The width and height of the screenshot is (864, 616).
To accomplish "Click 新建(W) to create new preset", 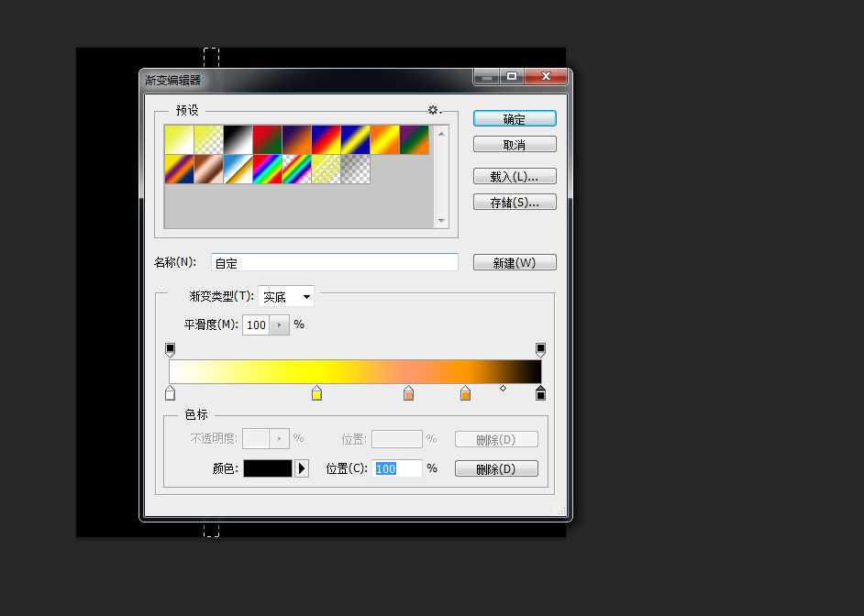I will click(514, 261).
